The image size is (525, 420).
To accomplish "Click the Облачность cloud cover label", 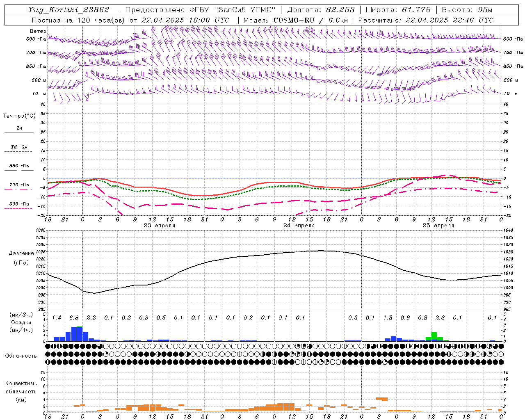I will 21,356.
